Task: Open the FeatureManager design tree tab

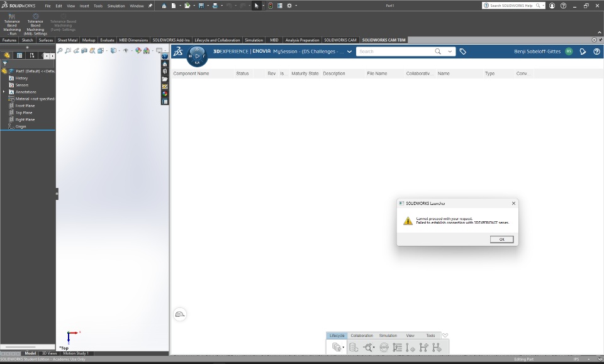Action: pos(7,55)
